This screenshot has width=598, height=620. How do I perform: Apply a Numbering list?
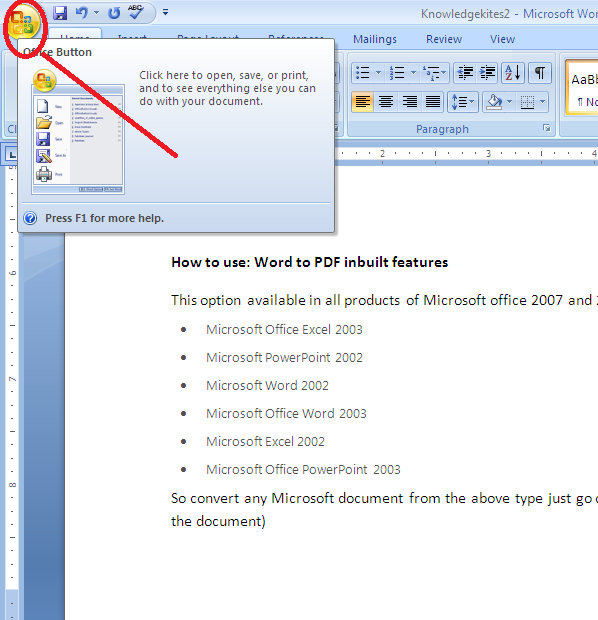(397, 73)
